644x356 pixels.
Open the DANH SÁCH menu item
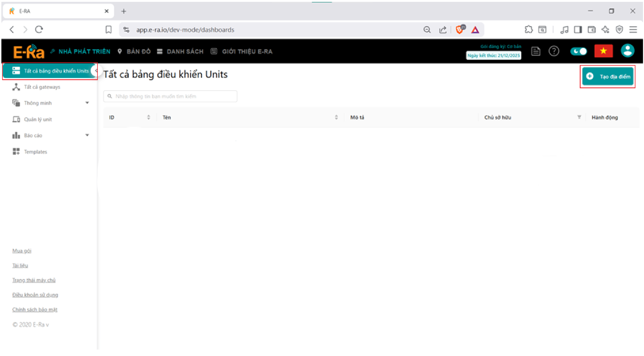(180, 52)
